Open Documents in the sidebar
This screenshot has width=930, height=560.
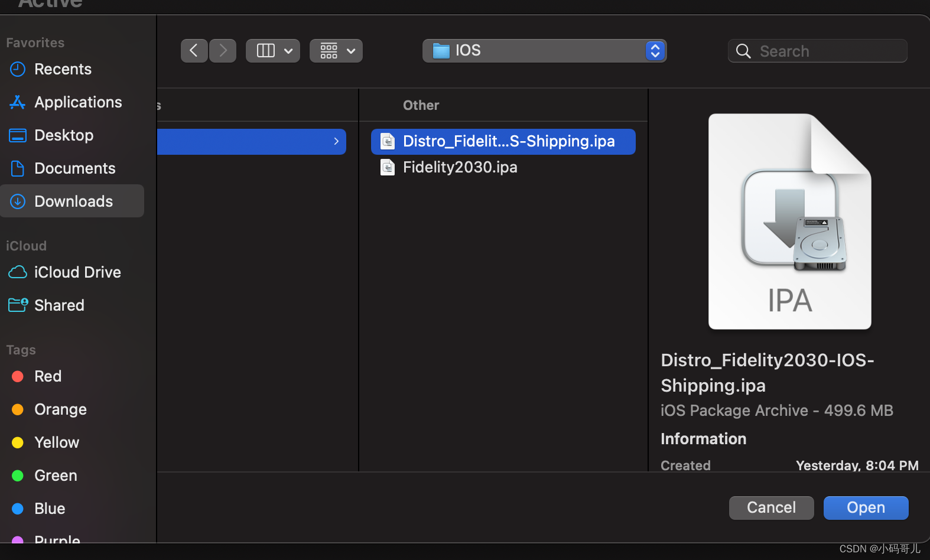click(72, 168)
